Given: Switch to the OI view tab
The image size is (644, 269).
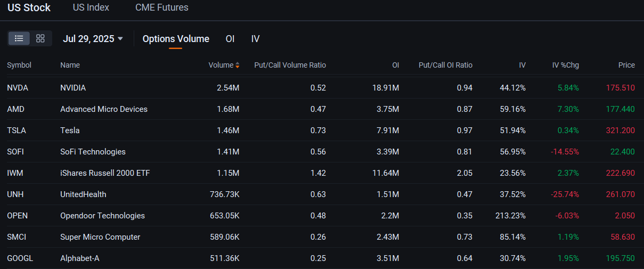Looking at the screenshot, I should coord(230,38).
